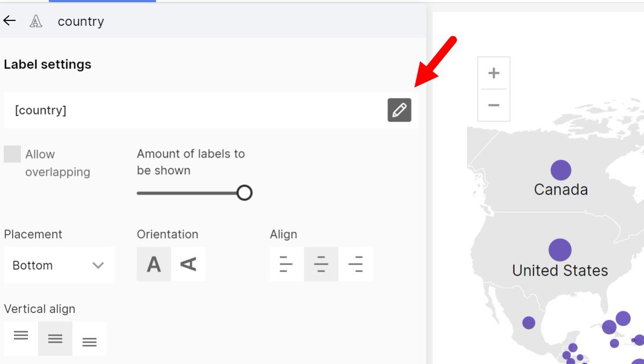Open the label editor with the pencil icon
The width and height of the screenshot is (644, 364).
[x=399, y=110]
